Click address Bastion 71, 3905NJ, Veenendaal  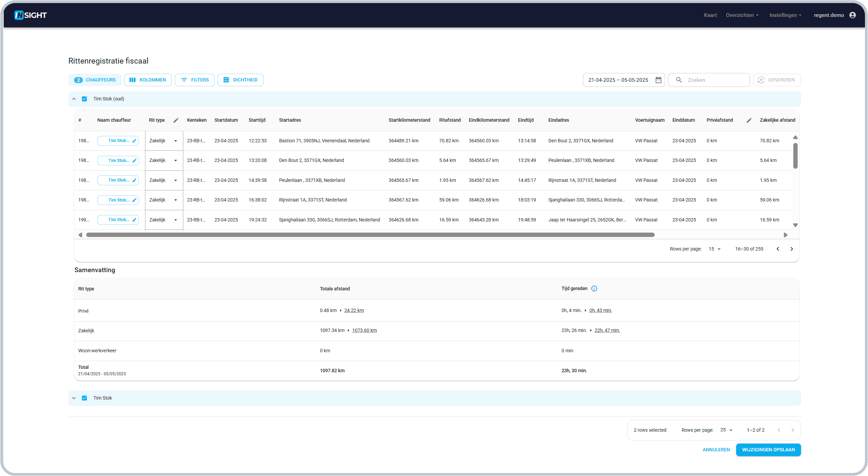click(324, 141)
